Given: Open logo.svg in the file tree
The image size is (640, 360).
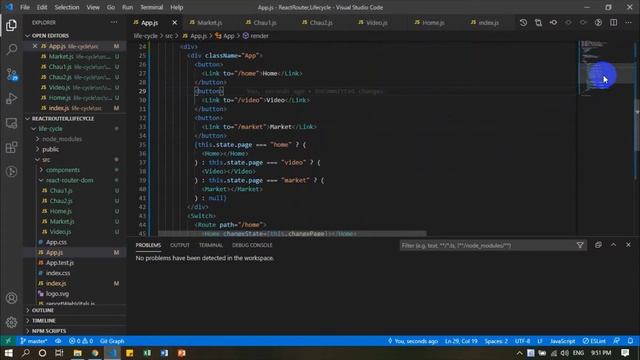Looking at the screenshot, I should [57, 293].
